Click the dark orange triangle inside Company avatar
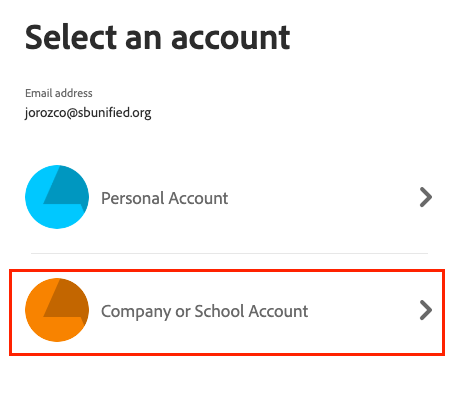This screenshot has width=462, height=402. coord(67,301)
